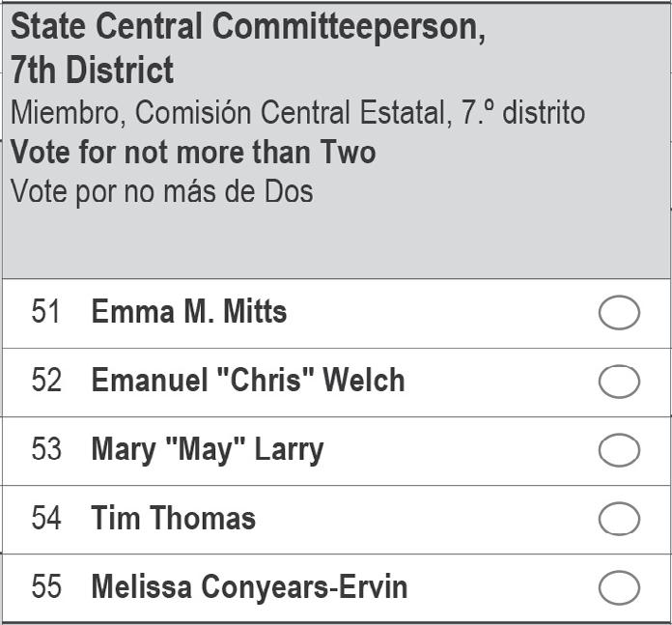Click ballot number 55
The height and width of the screenshot is (625, 672).
pos(46,586)
